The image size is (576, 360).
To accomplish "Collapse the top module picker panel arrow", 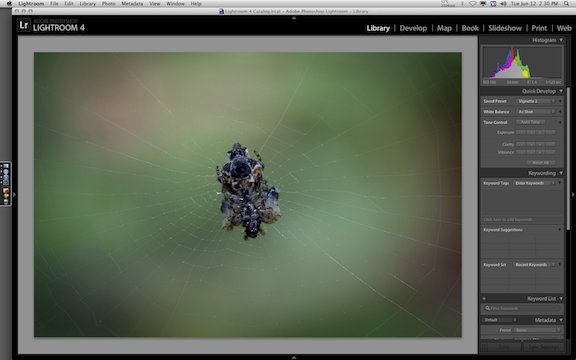I will click(294, 18).
